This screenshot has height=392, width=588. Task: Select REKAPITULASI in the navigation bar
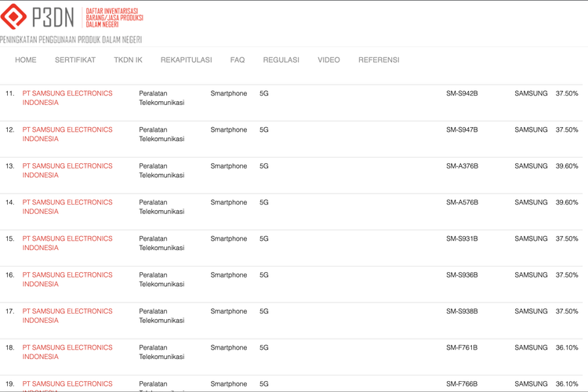[x=186, y=60]
